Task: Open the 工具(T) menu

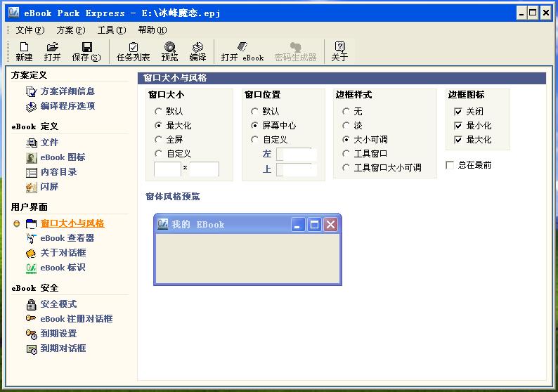Action: [x=112, y=30]
